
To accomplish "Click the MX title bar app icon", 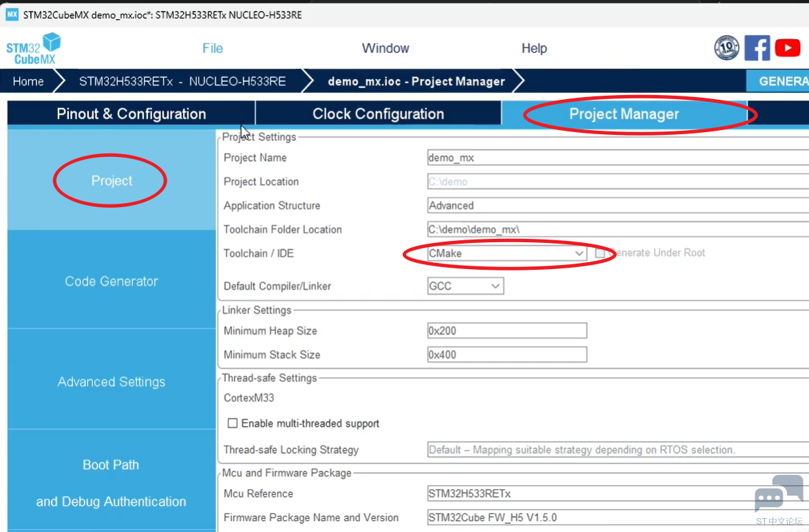I will [x=12, y=14].
